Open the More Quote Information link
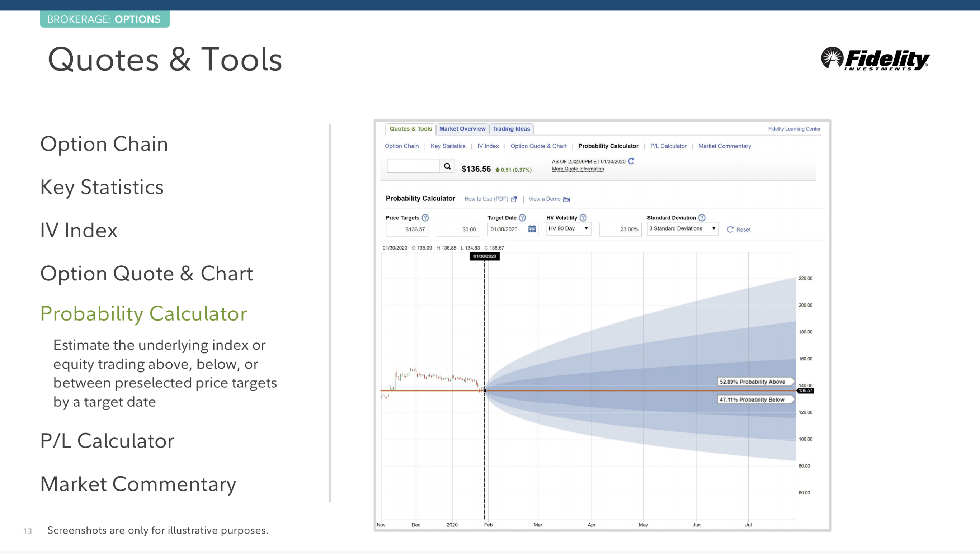 [577, 169]
